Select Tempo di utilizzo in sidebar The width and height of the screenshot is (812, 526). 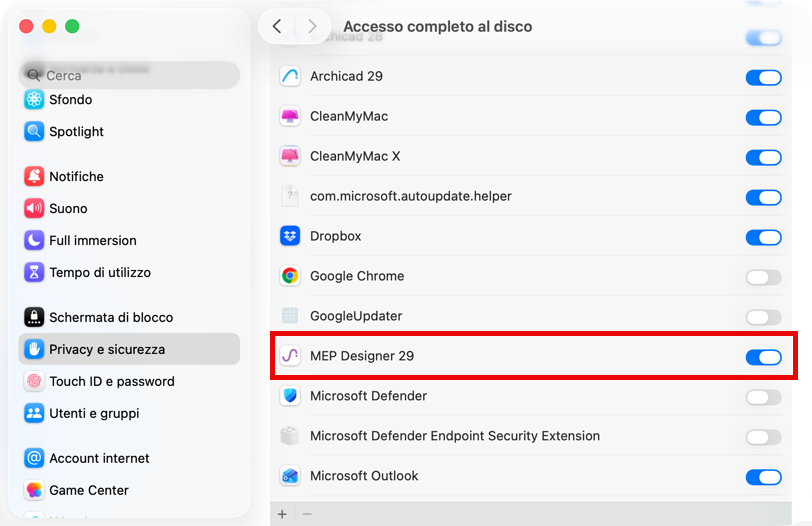129,272
